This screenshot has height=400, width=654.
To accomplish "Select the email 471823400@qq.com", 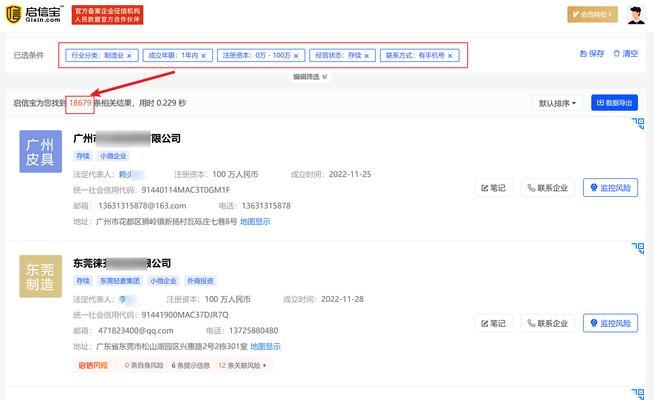I will (136, 331).
